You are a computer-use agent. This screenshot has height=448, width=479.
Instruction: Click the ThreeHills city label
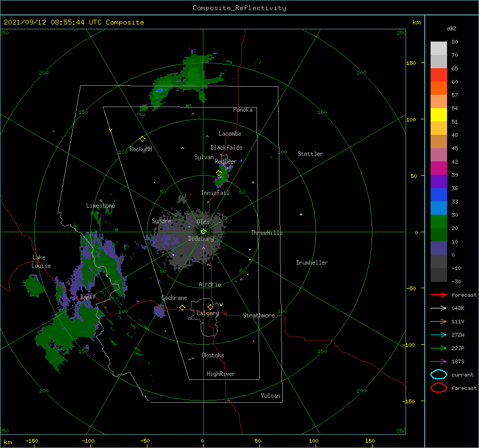pos(267,233)
